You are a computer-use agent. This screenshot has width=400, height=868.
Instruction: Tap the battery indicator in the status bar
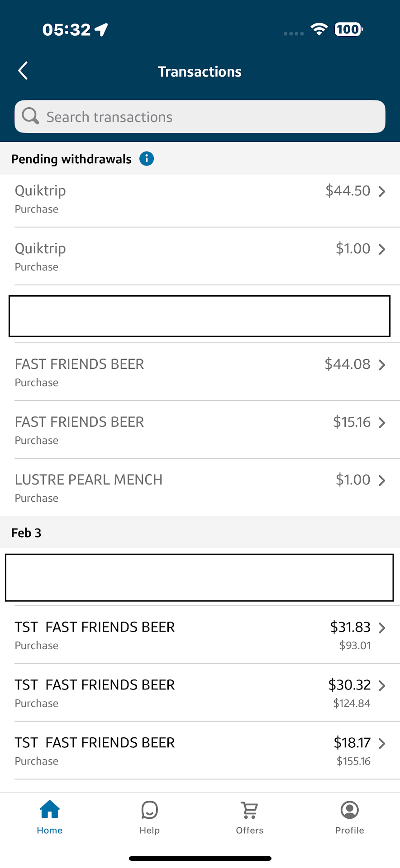348,29
